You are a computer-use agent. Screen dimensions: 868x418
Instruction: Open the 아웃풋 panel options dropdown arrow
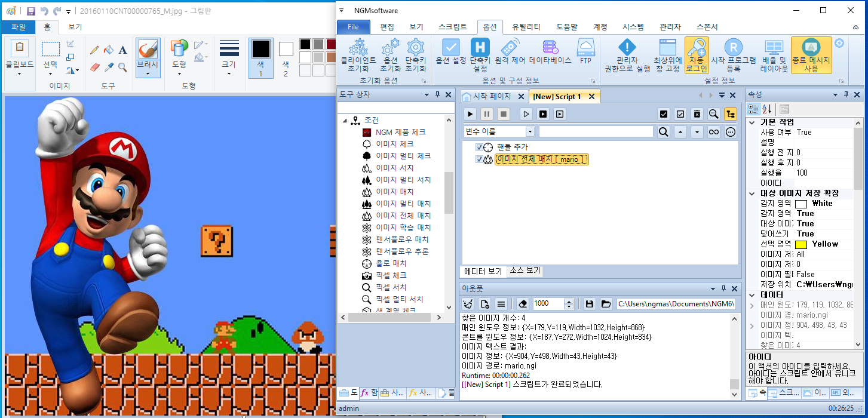[x=713, y=288]
